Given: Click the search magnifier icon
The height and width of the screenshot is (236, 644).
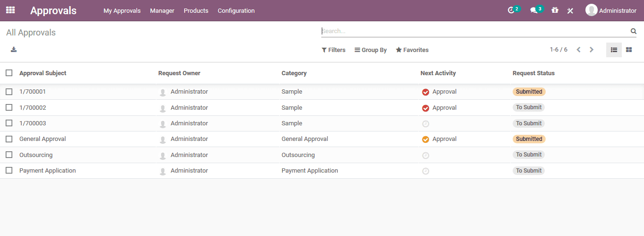Looking at the screenshot, I should 634,31.
